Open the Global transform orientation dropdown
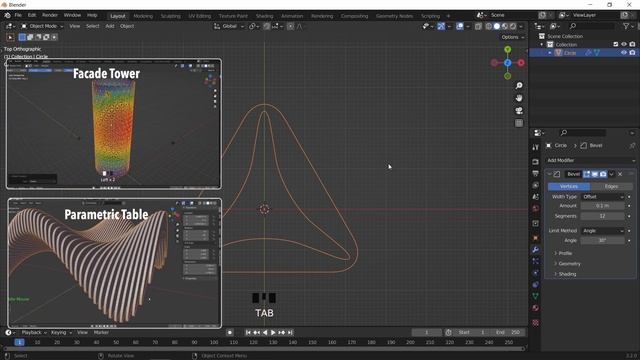 [229, 26]
